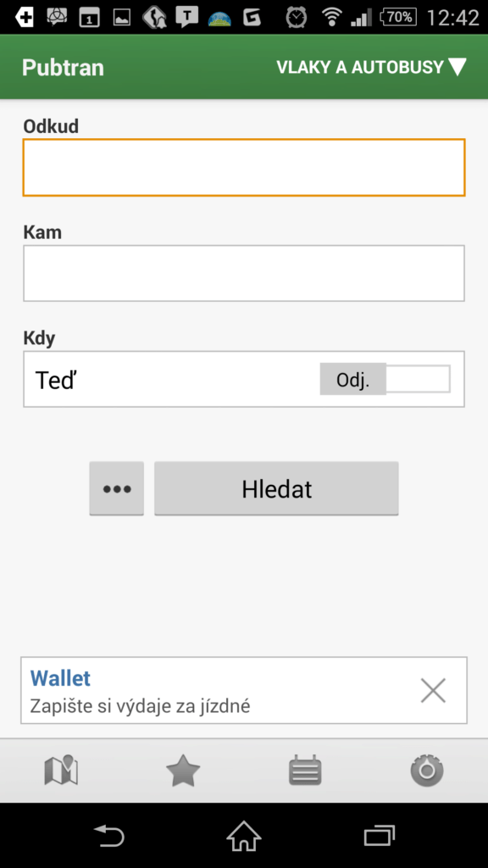The width and height of the screenshot is (488, 868).
Task: Open more options three-dots button
Action: 117,489
